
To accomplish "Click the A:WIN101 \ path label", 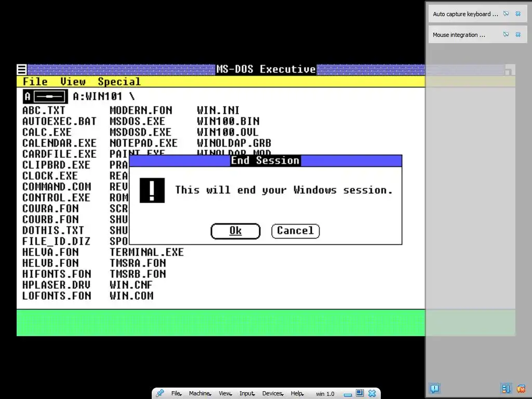I will (x=104, y=97).
